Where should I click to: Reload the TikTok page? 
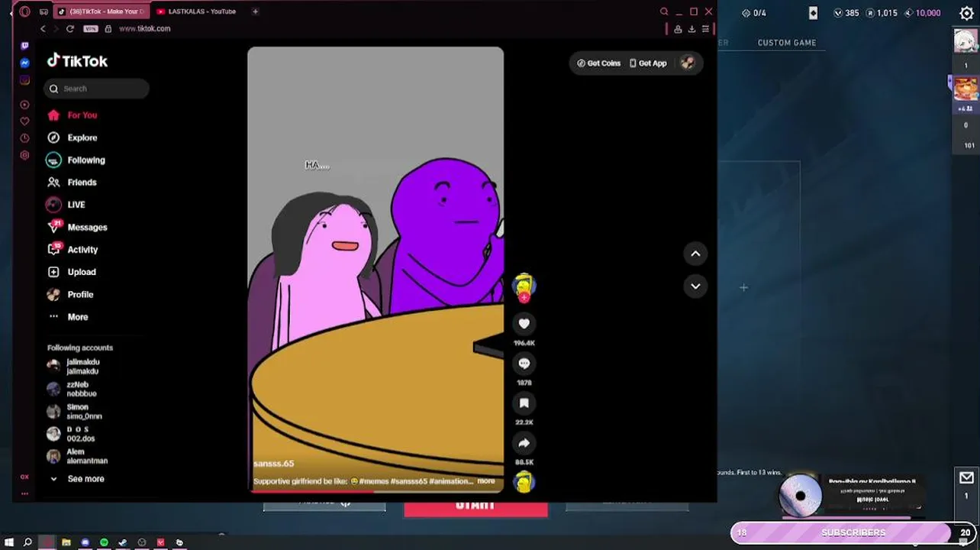click(69, 28)
